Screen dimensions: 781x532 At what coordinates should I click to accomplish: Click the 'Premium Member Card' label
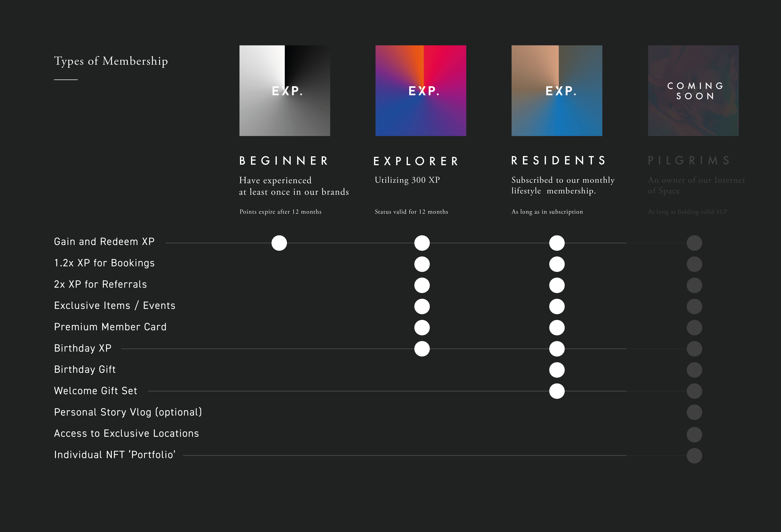click(x=110, y=327)
